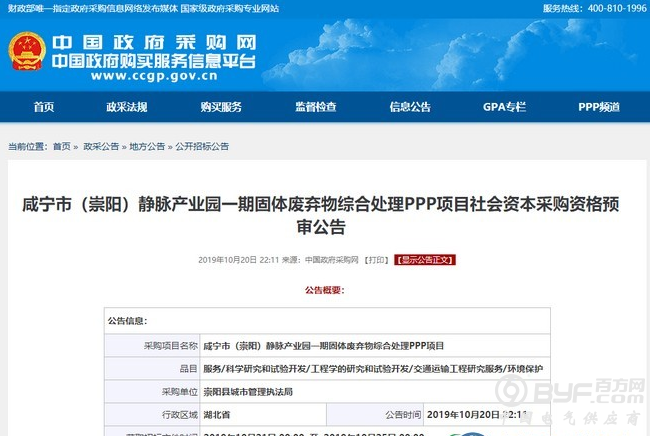Click breadcrumb link 政采公告

(x=101, y=147)
